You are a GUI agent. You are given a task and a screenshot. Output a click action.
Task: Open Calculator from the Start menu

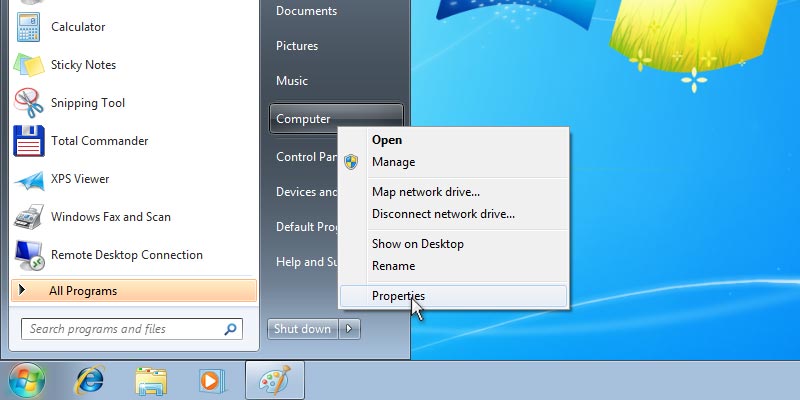coord(78,27)
